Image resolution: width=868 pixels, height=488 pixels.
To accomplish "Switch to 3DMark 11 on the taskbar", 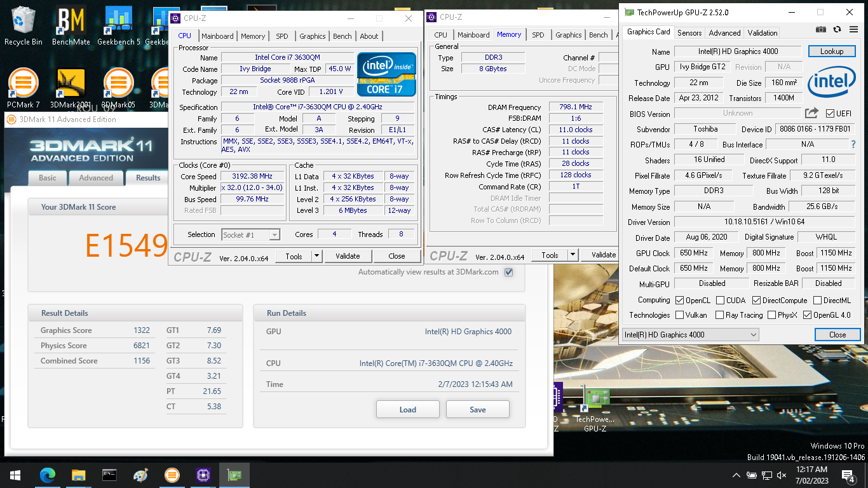I will (x=172, y=475).
